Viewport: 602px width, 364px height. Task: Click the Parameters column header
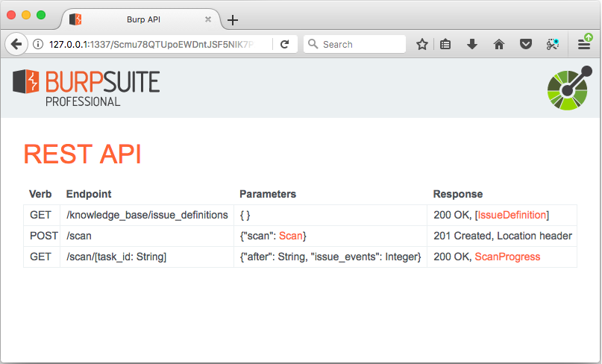(x=268, y=194)
